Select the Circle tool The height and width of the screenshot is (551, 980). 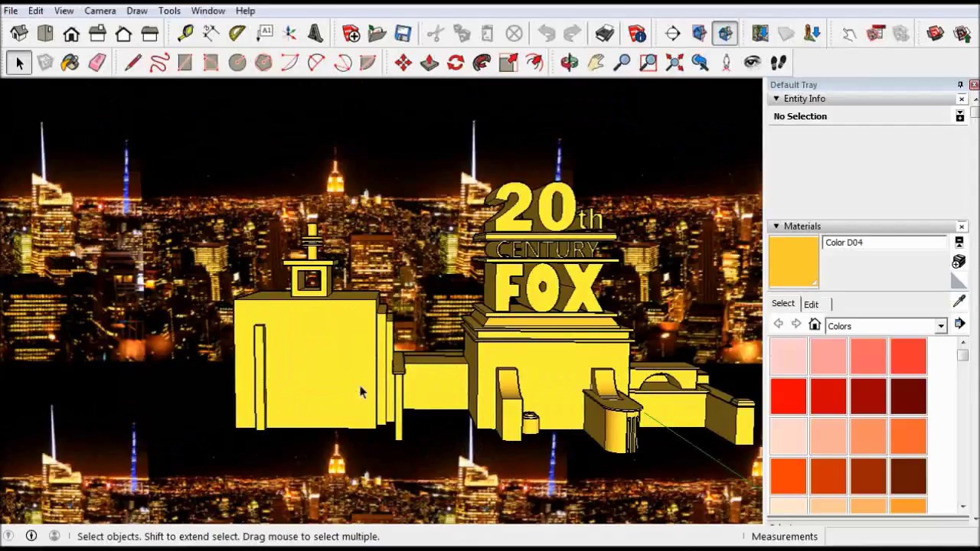(237, 63)
